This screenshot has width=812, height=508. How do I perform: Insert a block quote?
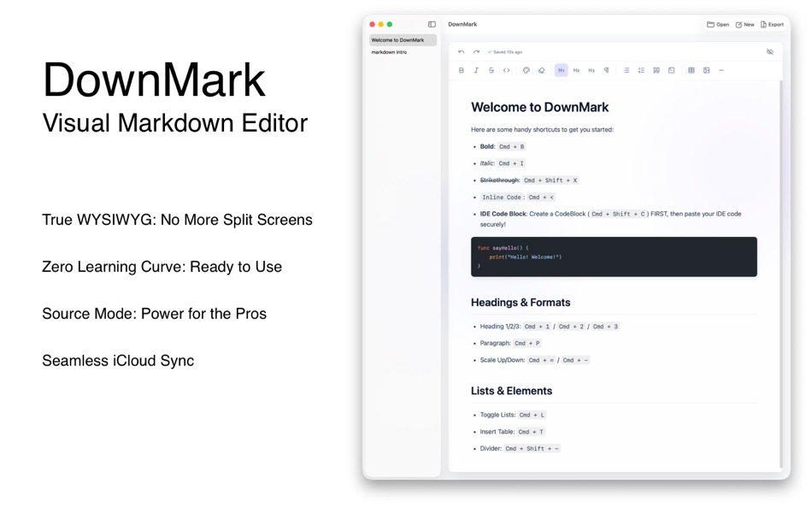(656, 70)
